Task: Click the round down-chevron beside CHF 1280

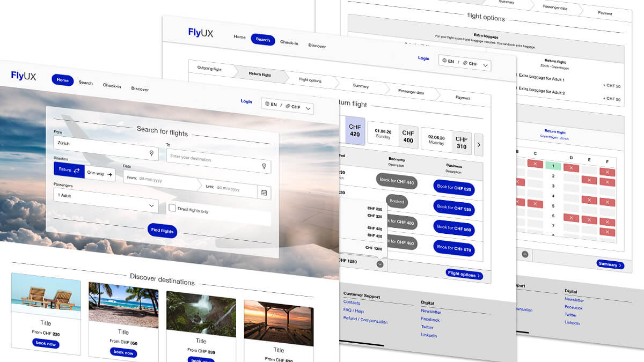Action: [x=380, y=264]
